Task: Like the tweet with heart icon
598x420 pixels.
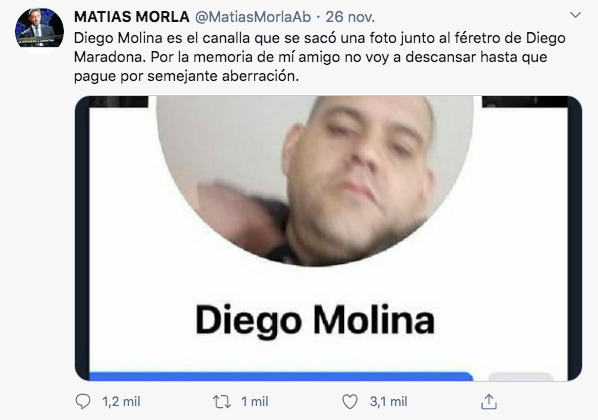Action: point(350,402)
